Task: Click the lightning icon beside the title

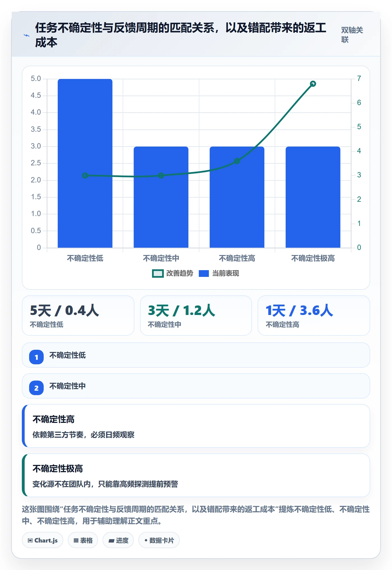Action: [26, 36]
